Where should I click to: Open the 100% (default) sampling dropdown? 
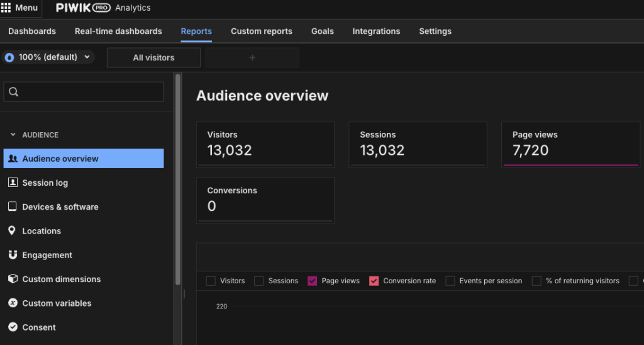(48, 57)
